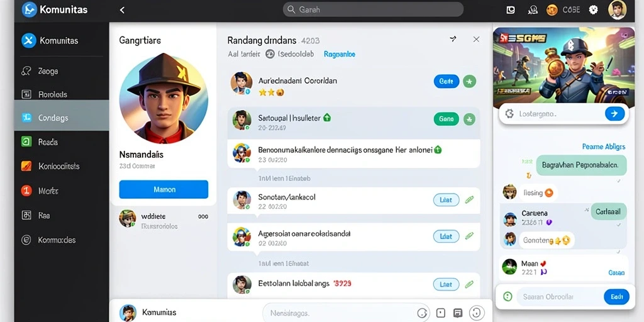Select Roroleis in the sidebar
This screenshot has width=644, height=322.
62,94
